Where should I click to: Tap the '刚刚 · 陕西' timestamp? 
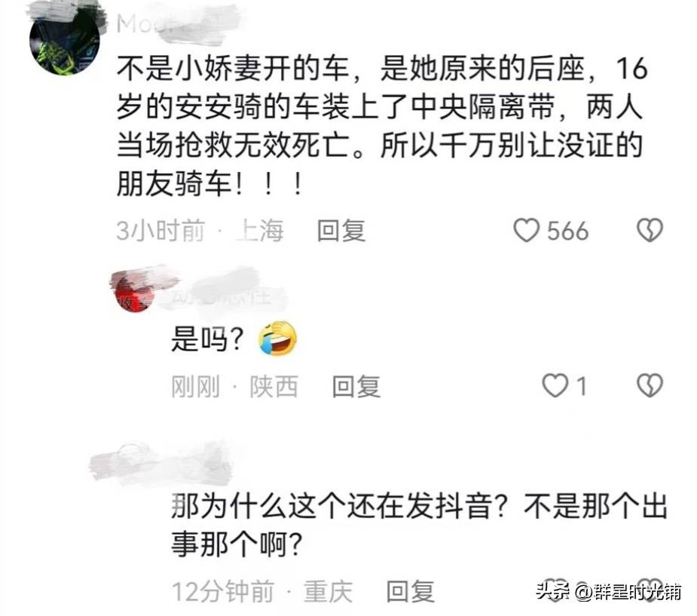[x=234, y=386]
